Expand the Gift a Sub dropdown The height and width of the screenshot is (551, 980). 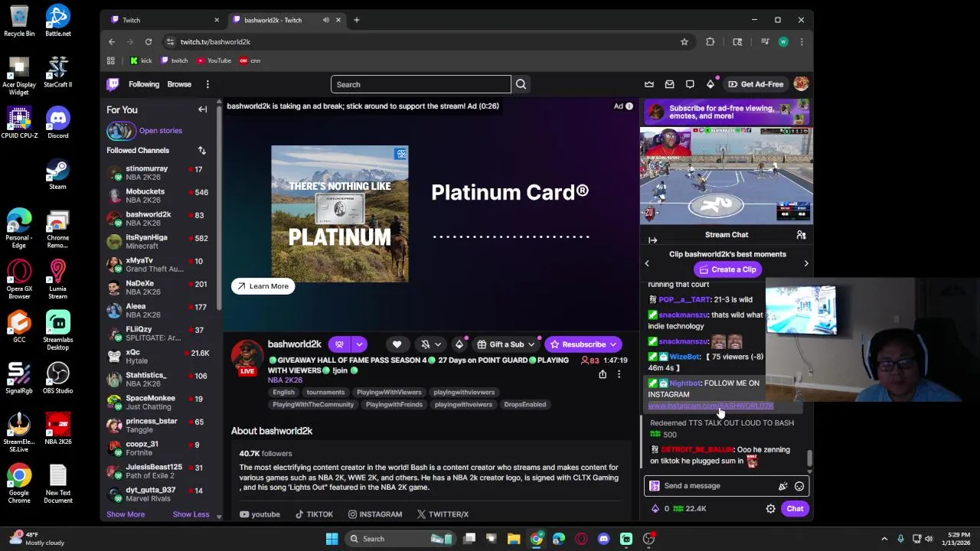[531, 344]
